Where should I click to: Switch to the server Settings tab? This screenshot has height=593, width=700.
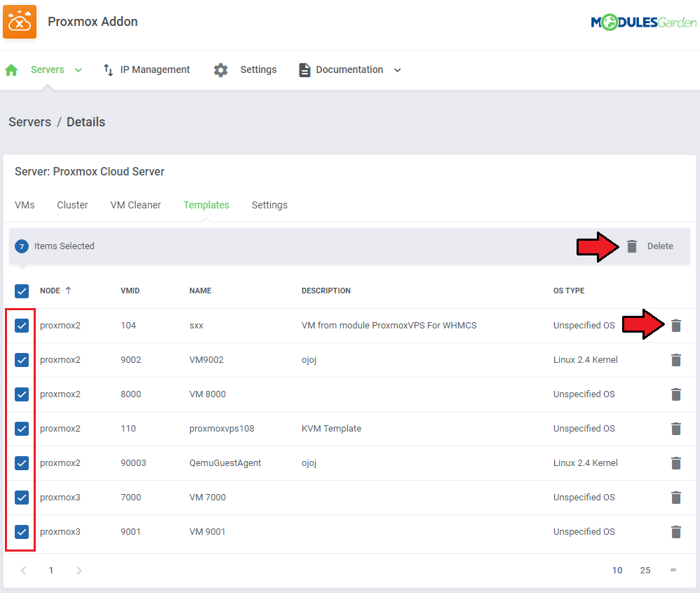[x=269, y=205]
